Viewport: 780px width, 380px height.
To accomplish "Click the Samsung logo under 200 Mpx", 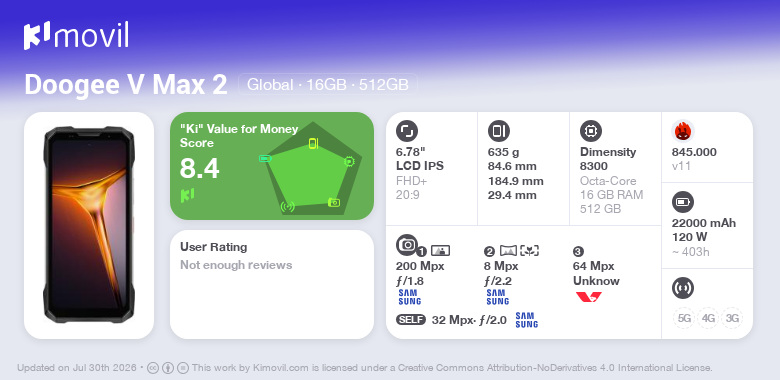I will click(x=409, y=297).
